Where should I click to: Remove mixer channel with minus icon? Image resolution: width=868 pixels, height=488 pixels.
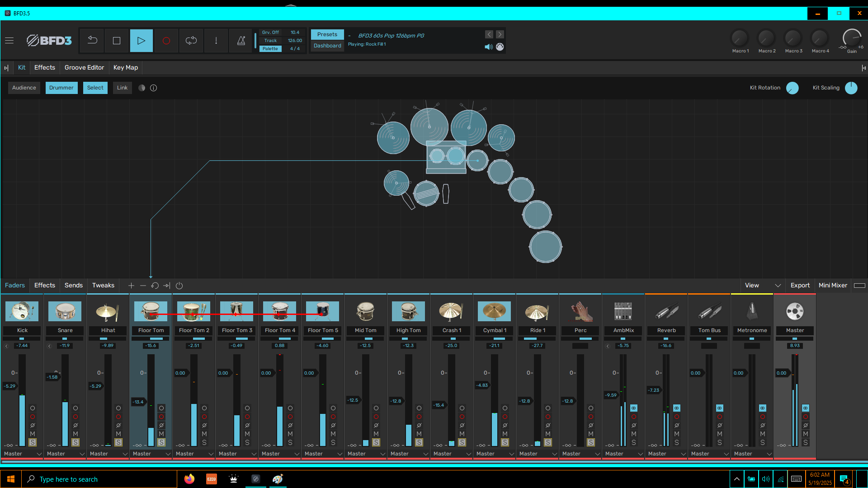click(143, 286)
